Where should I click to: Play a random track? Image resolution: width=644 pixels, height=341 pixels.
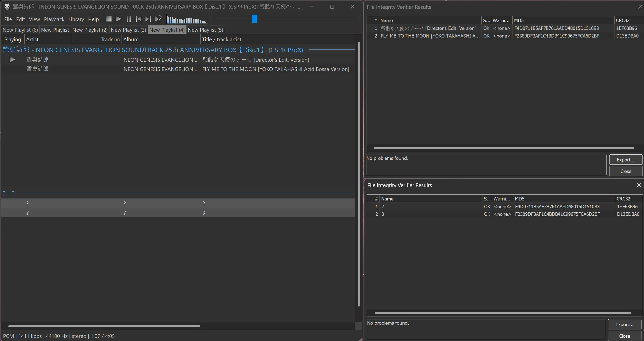tap(158, 19)
